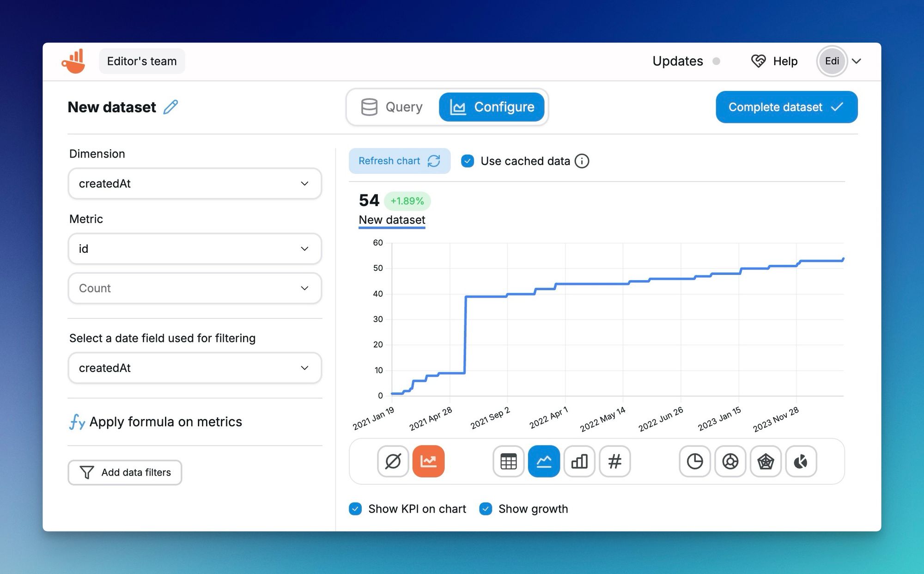This screenshot has width=924, height=574.
Task: Switch to the Query tab
Action: 392,107
